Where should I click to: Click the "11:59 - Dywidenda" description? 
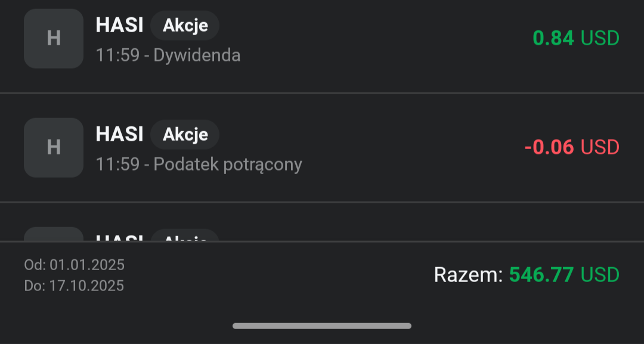point(168,55)
